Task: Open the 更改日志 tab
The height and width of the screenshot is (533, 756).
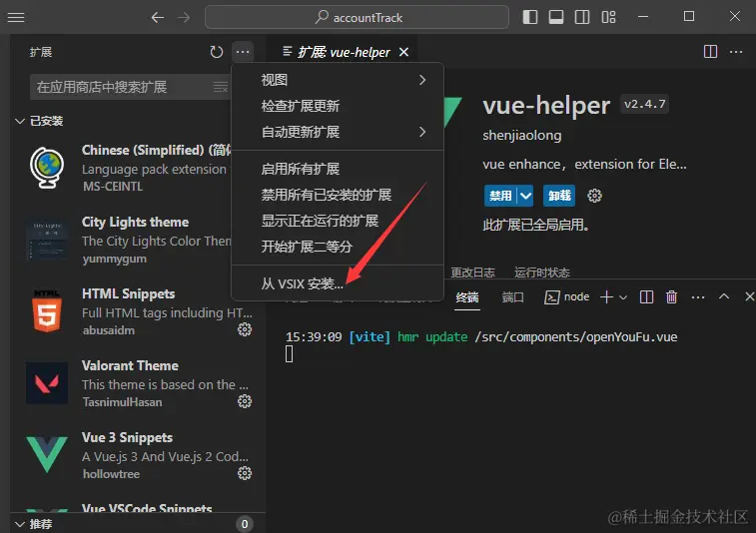Action: [x=472, y=272]
